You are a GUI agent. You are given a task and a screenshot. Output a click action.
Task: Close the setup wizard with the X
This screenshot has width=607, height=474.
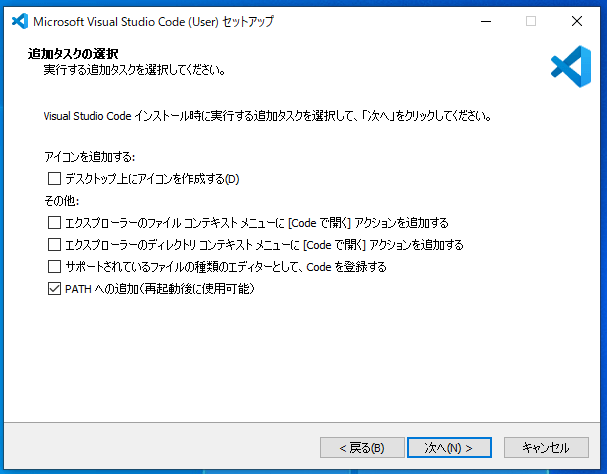pos(577,21)
